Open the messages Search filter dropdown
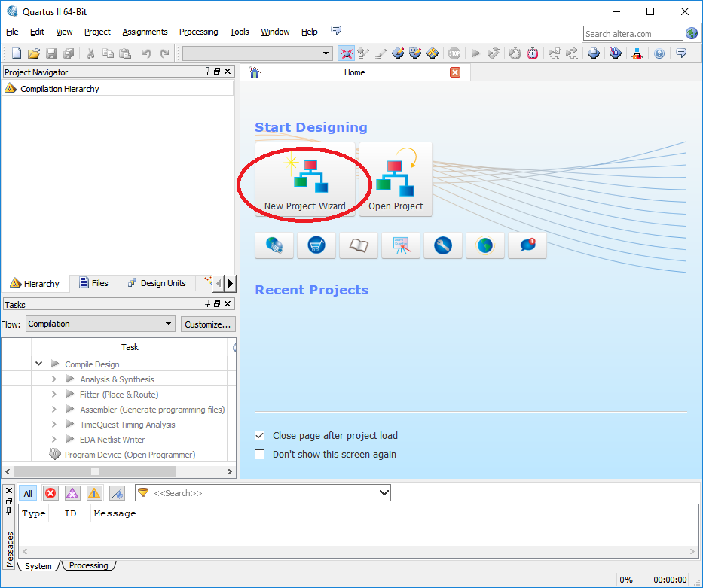The height and width of the screenshot is (588, 703). tap(384, 492)
